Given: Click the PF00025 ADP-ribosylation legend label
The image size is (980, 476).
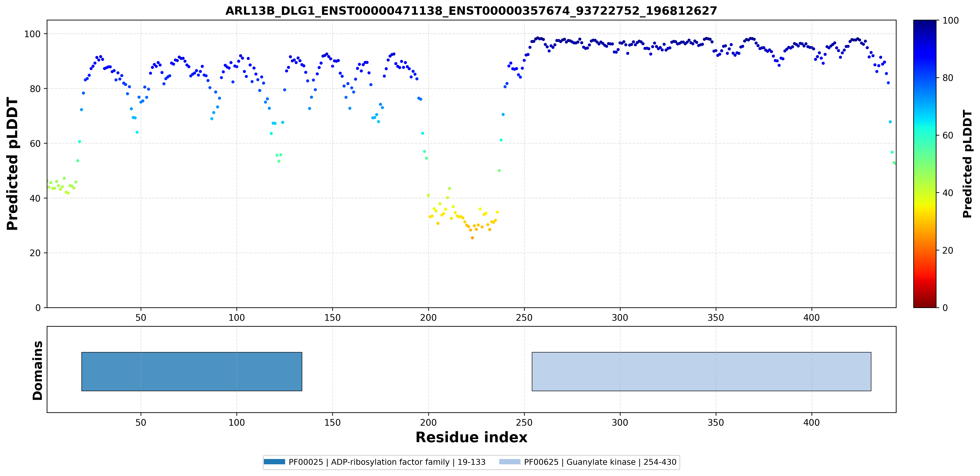Looking at the screenshot, I should coord(387,462).
